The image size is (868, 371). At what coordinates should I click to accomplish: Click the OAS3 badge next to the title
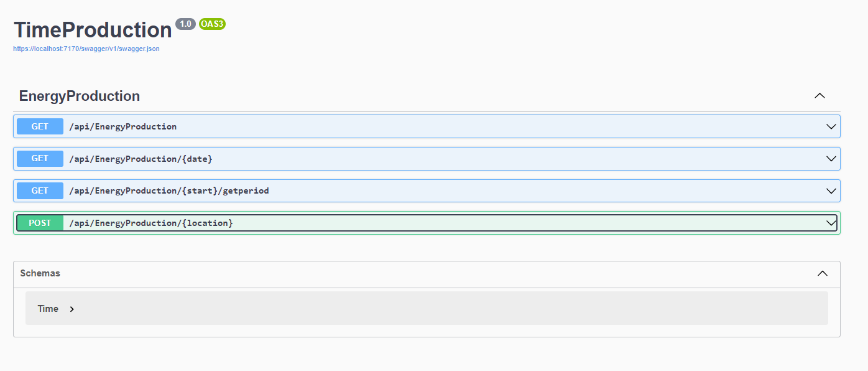[x=211, y=24]
